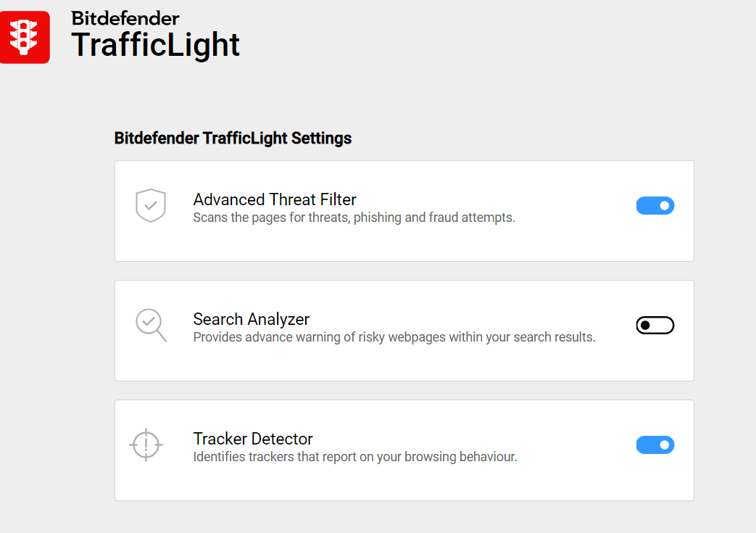Click the Tracker Detector crosshair icon
Image resolution: width=756 pixels, height=533 pixels.
point(146,444)
